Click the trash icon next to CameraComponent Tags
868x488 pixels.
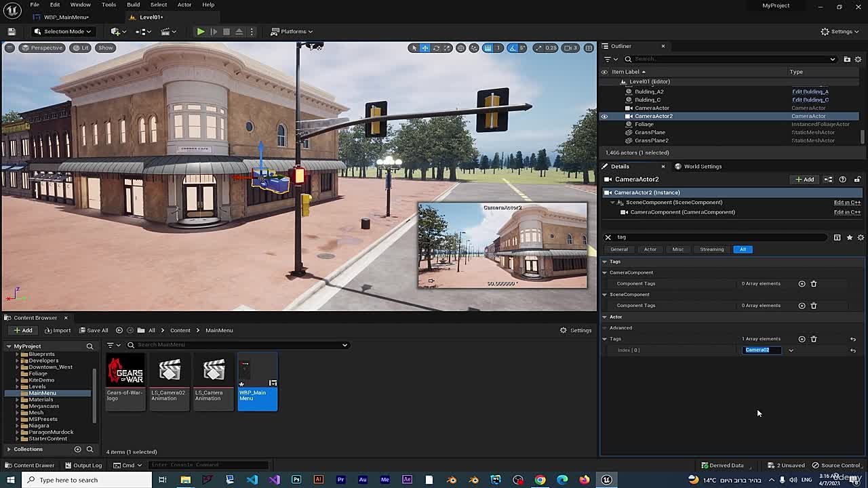814,283
